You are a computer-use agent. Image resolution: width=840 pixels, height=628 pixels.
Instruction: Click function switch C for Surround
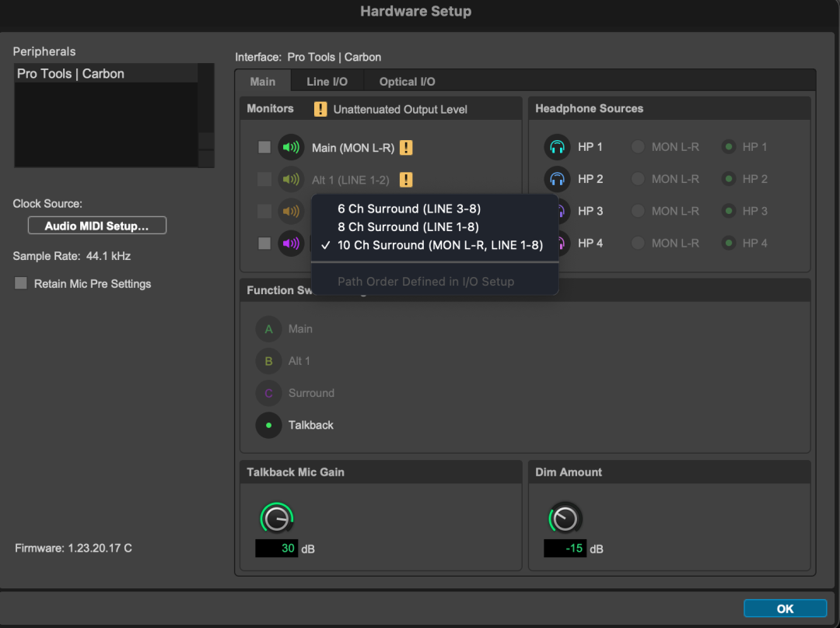(x=268, y=393)
